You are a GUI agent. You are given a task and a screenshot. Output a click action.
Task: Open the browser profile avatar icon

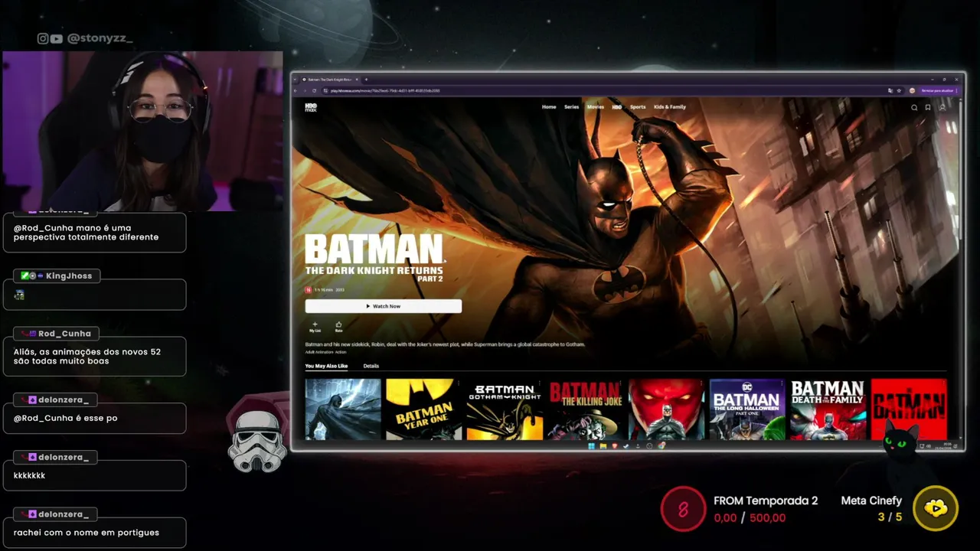[912, 90]
